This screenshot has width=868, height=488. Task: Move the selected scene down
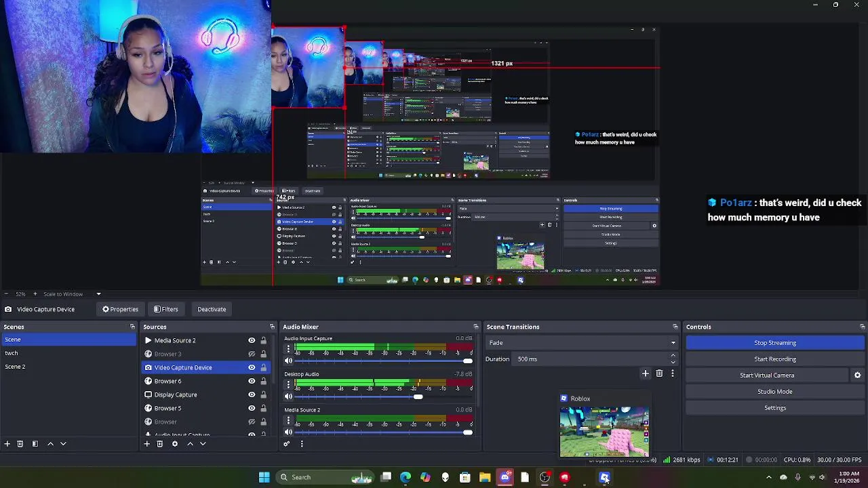coord(63,444)
